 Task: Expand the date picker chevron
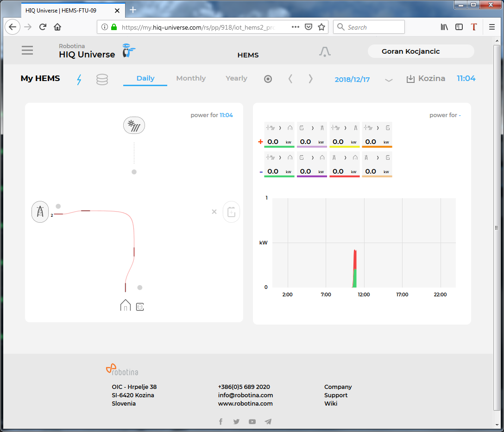[x=389, y=80]
